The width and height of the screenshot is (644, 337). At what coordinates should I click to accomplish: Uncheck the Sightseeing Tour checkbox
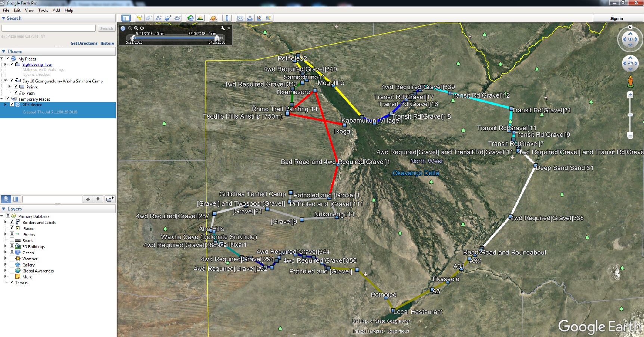pyautogui.click(x=12, y=64)
